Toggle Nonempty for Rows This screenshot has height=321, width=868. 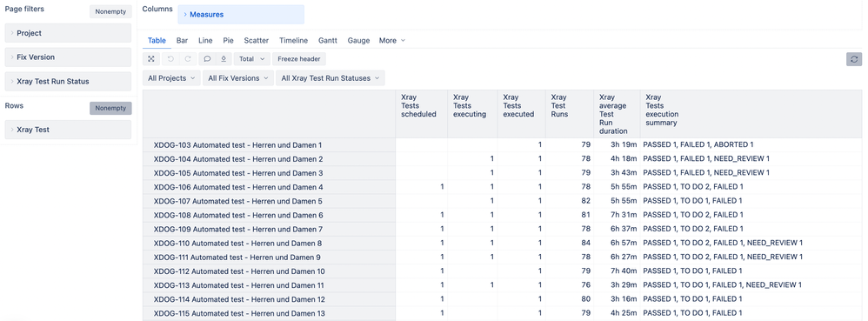(x=110, y=109)
